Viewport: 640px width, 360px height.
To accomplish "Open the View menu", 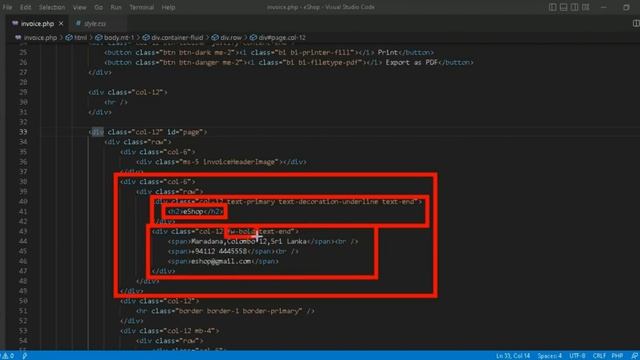I will coord(79,7).
